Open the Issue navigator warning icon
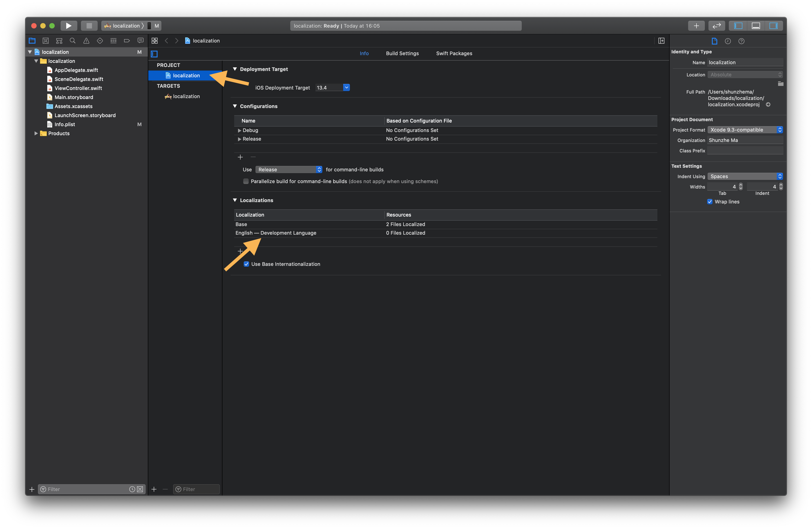Viewport: 812px width, 529px height. click(86, 41)
